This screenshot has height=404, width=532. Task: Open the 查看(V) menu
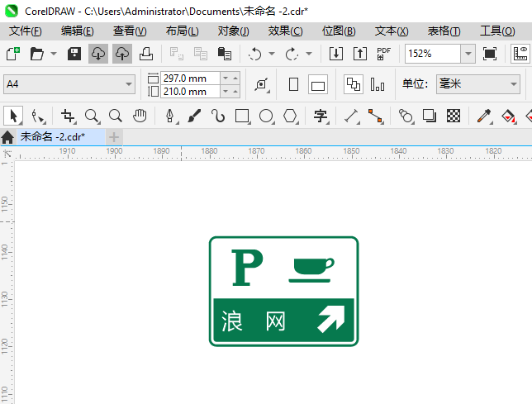click(130, 31)
